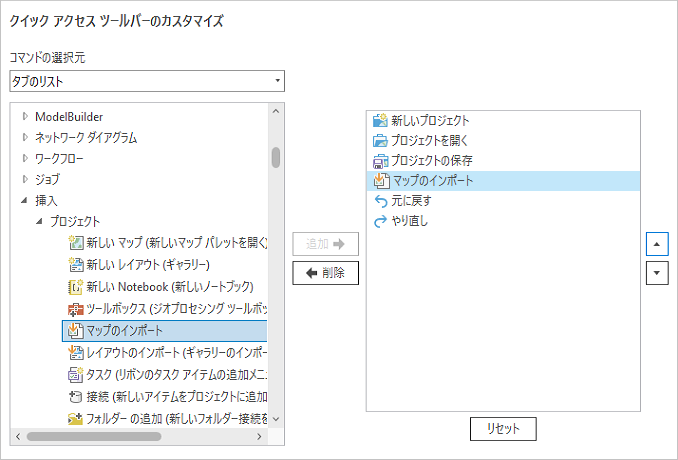
Task: Move selected command up with the arrow button
Action: click(x=657, y=243)
